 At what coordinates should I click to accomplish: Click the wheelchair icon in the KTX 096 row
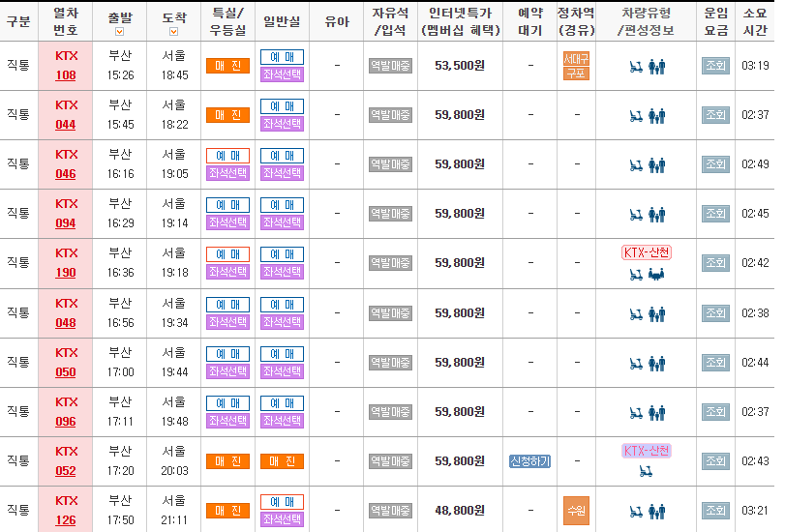click(x=636, y=412)
